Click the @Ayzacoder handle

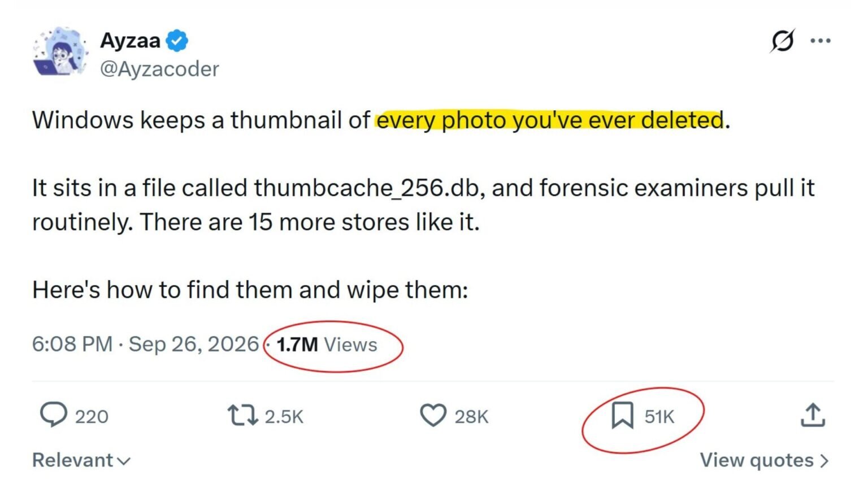pos(159,69)
